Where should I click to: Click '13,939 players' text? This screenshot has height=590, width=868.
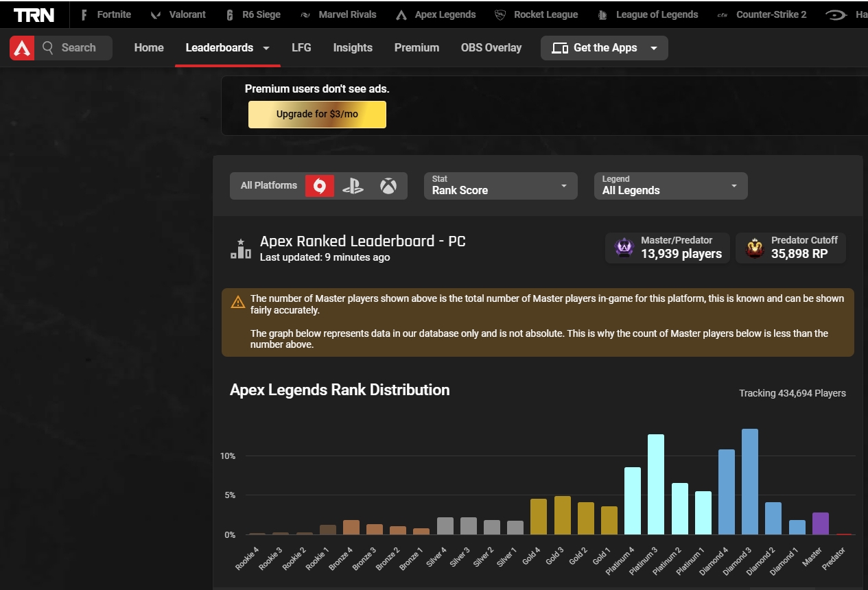681,254
